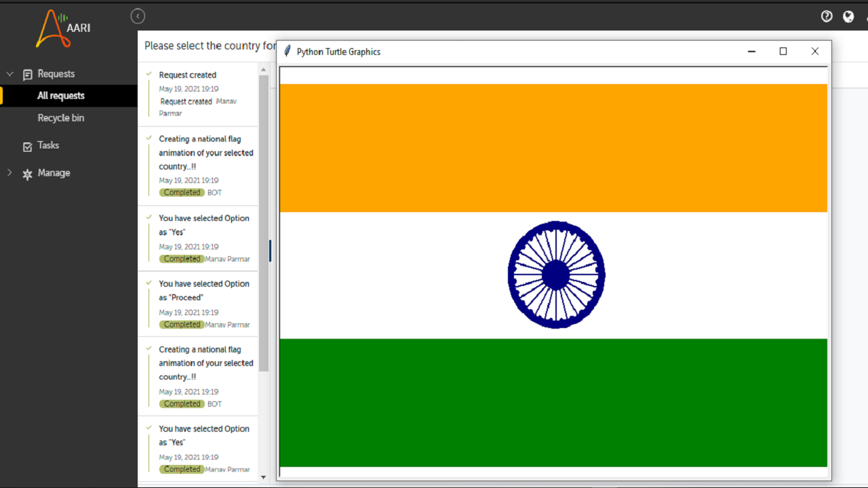This screenshot has height=488, width=868.
Task: Click the text 'You have selected Option as "Proceed"'
Action: coord(204,291)
